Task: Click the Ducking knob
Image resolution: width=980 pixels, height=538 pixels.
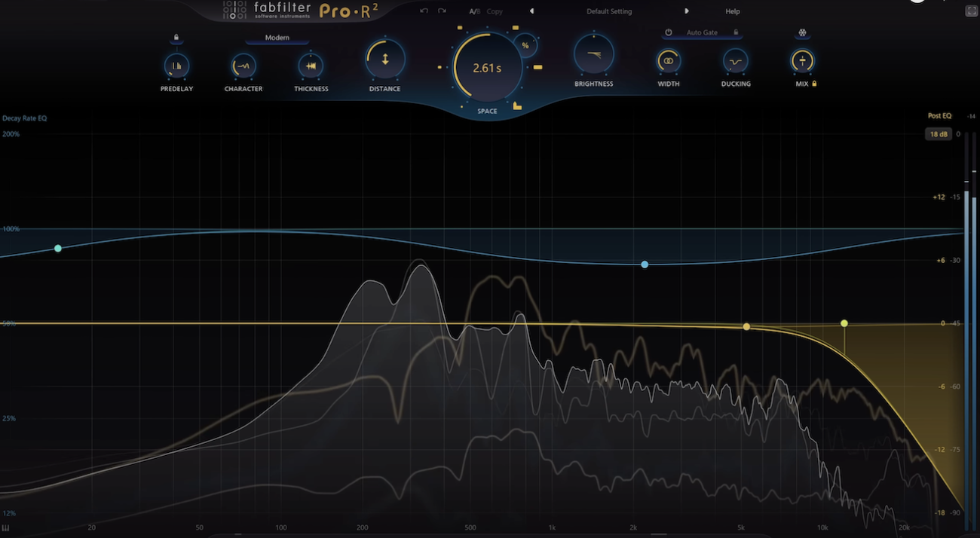Action: point(736,61)
